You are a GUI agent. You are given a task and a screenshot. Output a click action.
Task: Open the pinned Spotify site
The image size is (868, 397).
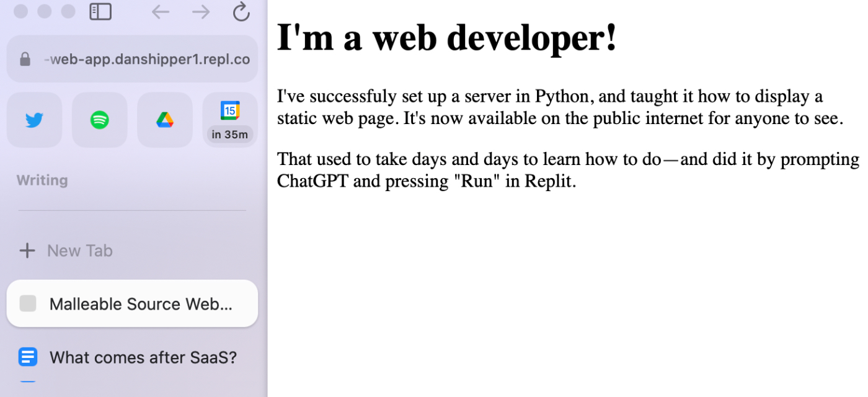pyautogui.click(x=100, y=120)
